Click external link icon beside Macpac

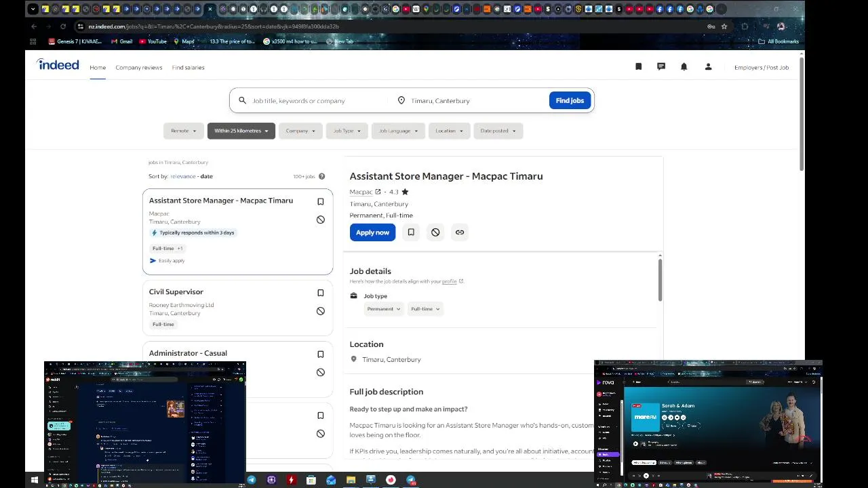378,192
